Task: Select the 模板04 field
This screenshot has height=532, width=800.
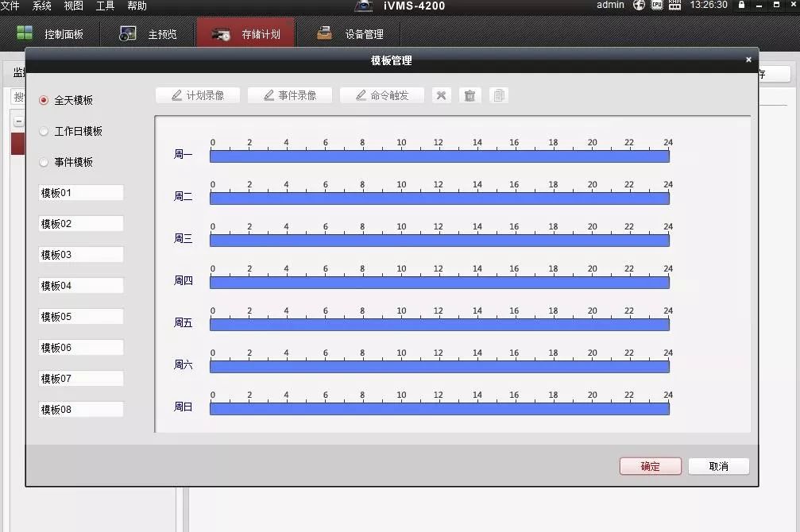Action: [80, 286]
